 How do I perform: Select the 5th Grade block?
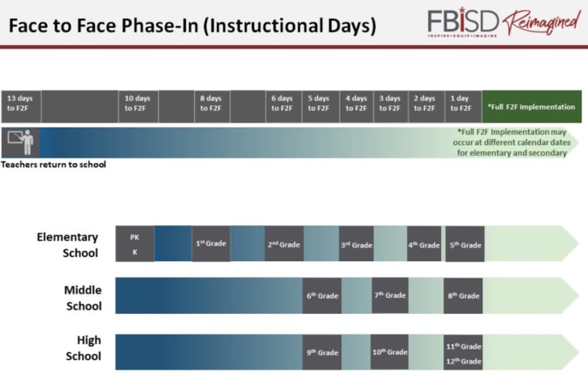point(465,244)
